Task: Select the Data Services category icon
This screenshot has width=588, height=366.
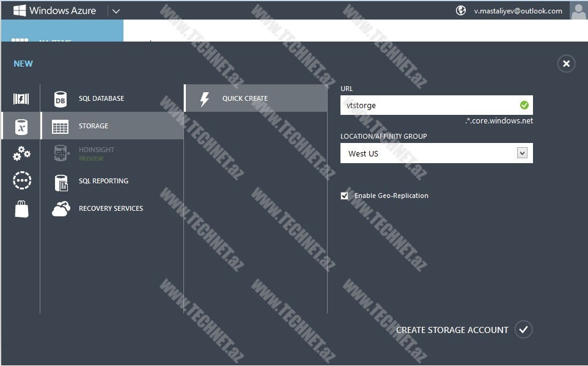Action: [x=21, y=126]
